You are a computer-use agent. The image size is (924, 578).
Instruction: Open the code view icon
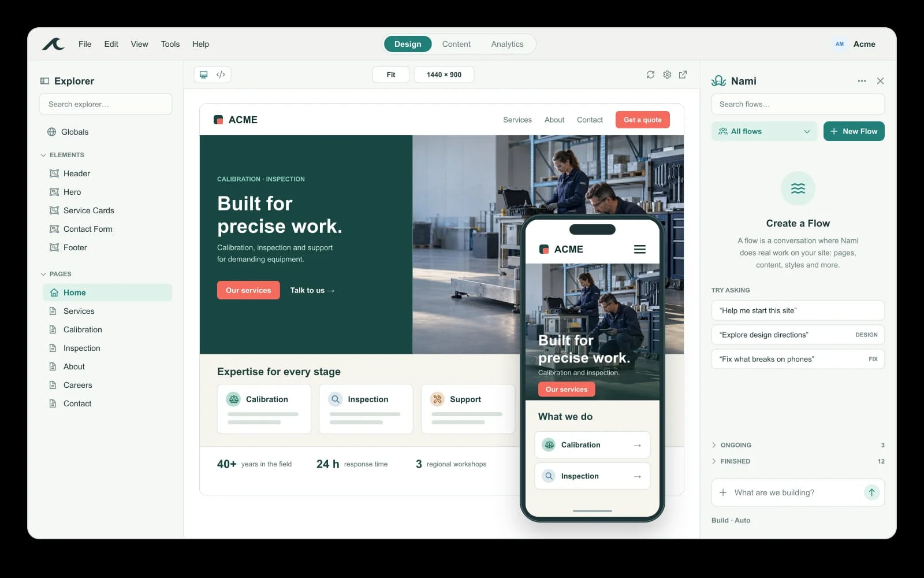click(221, 75)
